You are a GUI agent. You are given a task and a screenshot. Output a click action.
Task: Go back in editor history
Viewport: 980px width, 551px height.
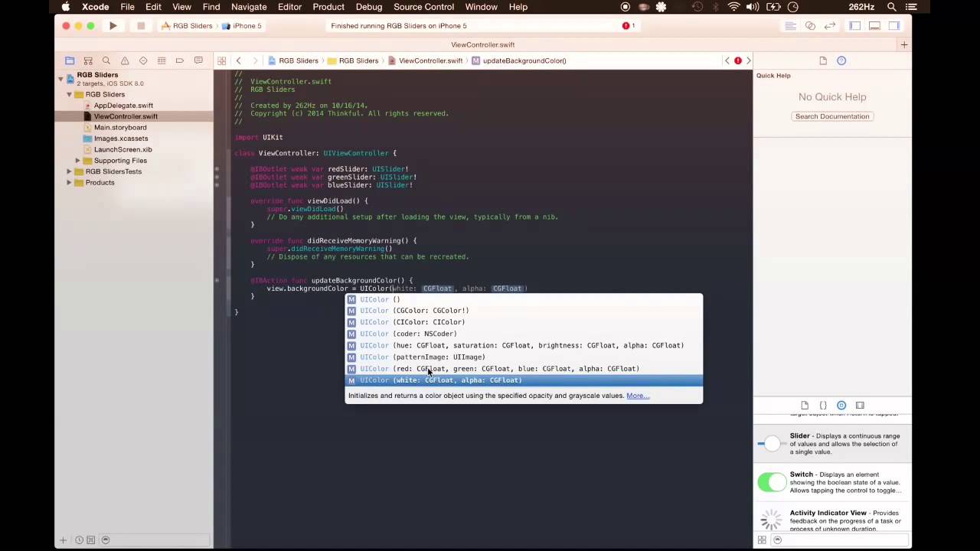click(x=238, y=60)
